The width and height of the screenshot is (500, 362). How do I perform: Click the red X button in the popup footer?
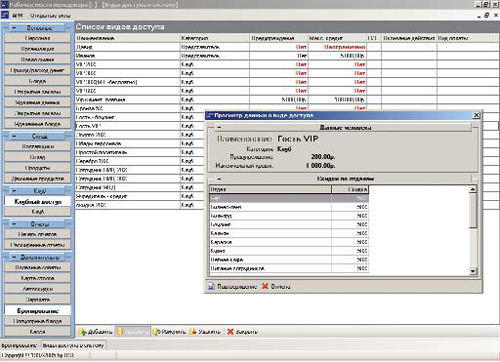(276, 287)
